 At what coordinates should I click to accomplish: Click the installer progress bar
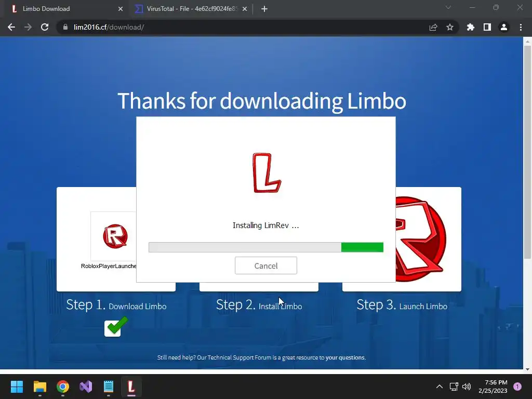pos(265,247)
